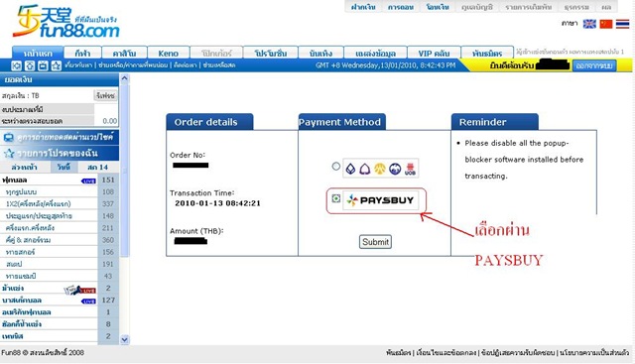Open the พันธมิตร partners tab

tap(487, 53)
